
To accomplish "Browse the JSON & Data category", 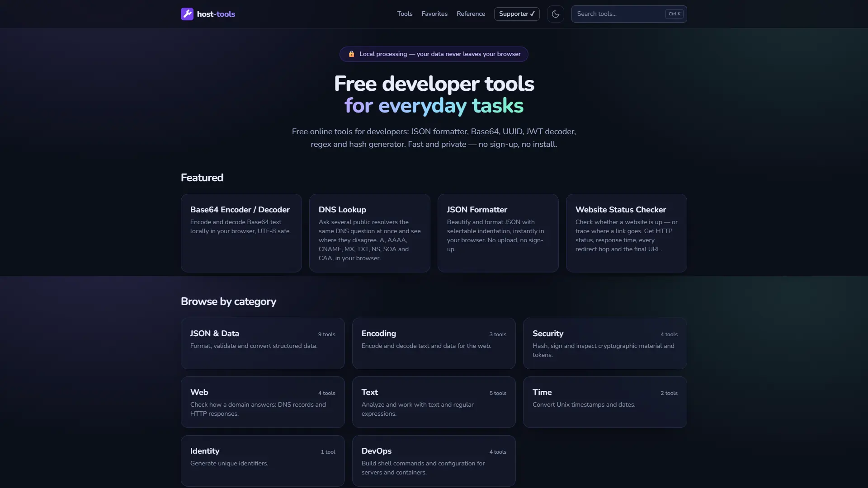I will pyautogui.click(x=263, y=343).
